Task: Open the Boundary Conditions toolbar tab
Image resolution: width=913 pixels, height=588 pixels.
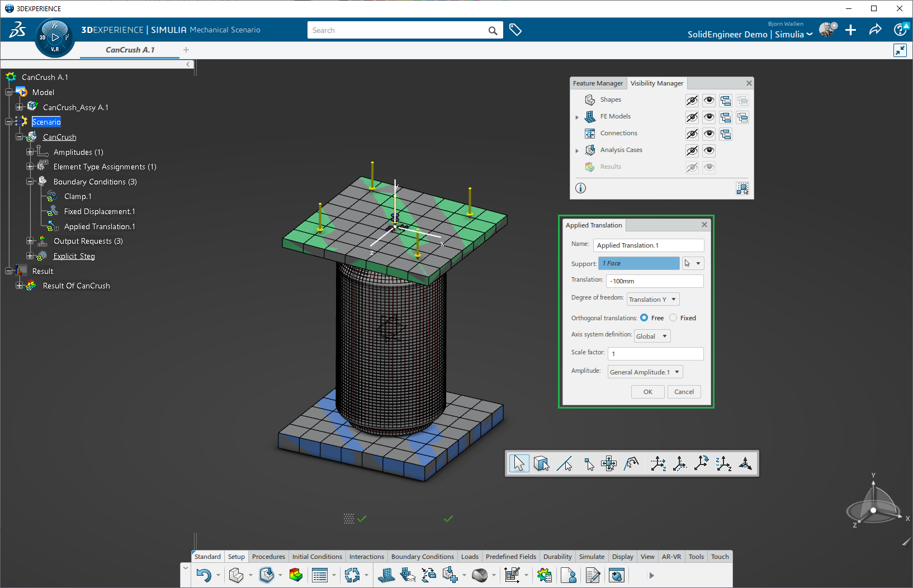Action: point(422,557)
